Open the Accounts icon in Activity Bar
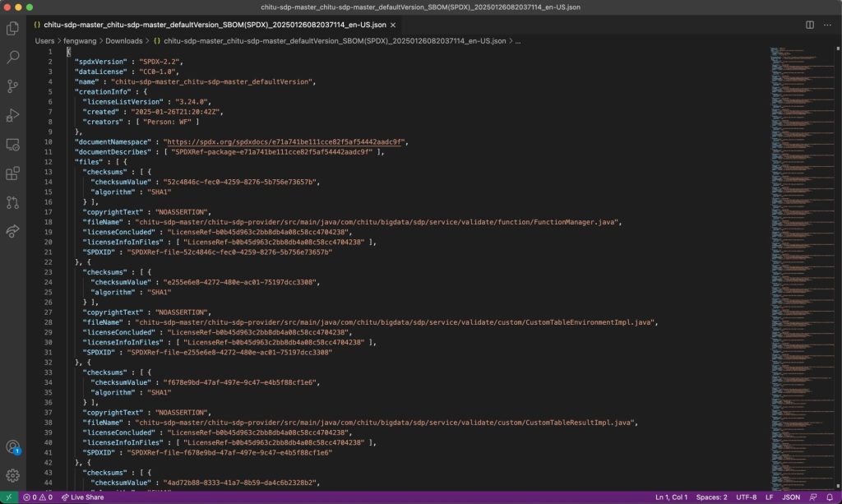The image size is (842, 504). point(12,445)
